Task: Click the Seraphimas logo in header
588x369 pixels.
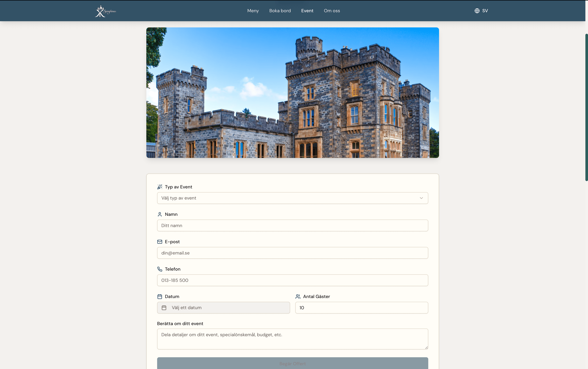Action: (x=105, y=11)
